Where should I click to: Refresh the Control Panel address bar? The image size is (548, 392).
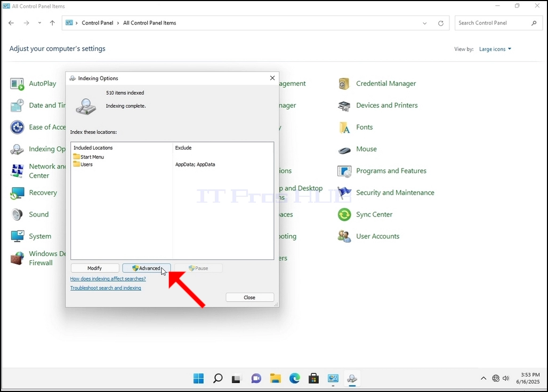(441, 23)
